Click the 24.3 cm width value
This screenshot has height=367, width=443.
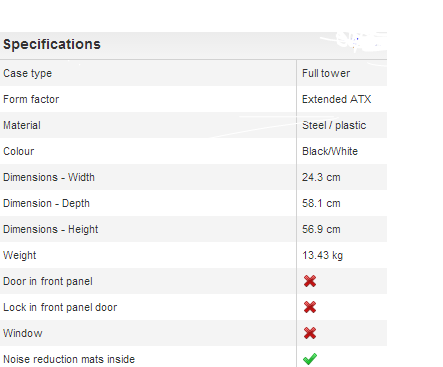coord(321,177)
